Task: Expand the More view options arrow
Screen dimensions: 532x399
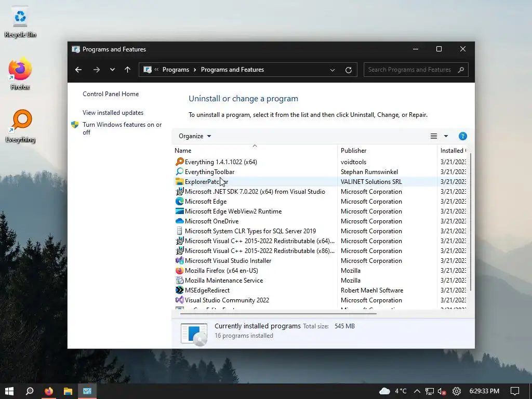Action: 446,136
